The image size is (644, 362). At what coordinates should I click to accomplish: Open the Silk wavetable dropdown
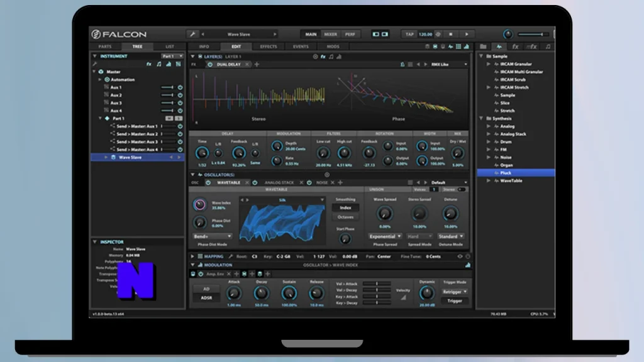322,200
